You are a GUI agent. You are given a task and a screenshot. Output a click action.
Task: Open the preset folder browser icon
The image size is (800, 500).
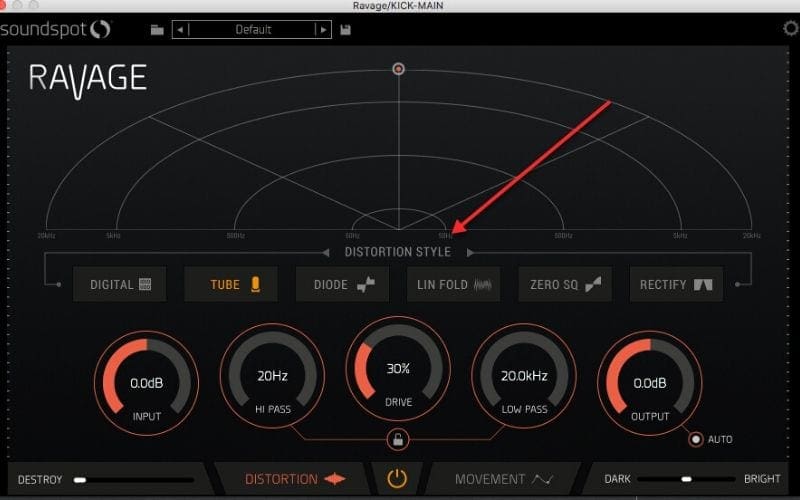coord(157,30)
